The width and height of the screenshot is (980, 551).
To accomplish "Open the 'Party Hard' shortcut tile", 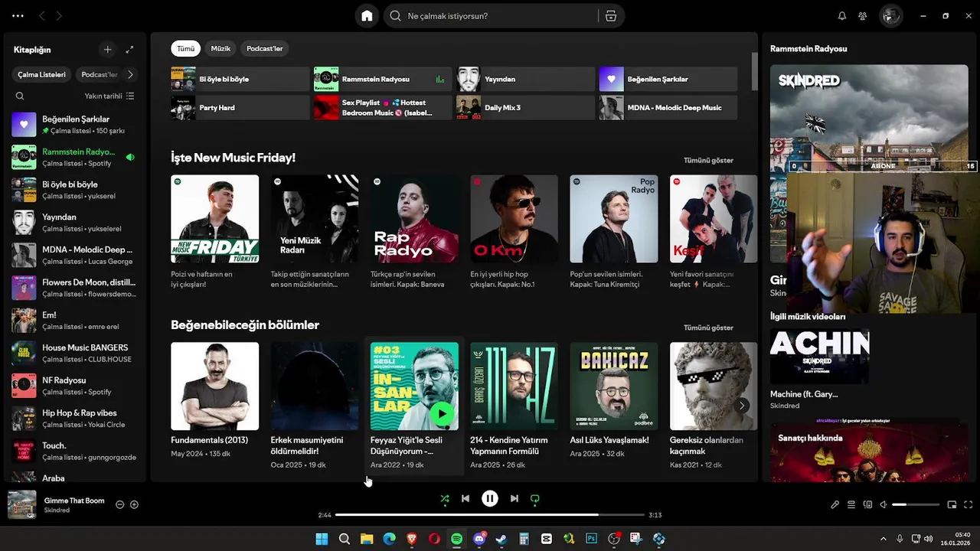I will (240, 108).
